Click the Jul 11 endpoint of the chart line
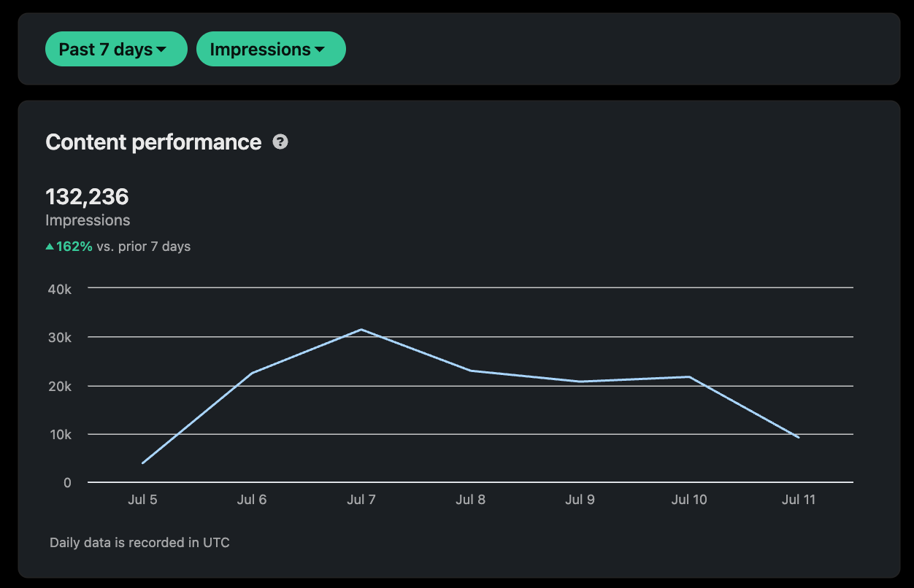914x588 pixels. coord(798,436)
